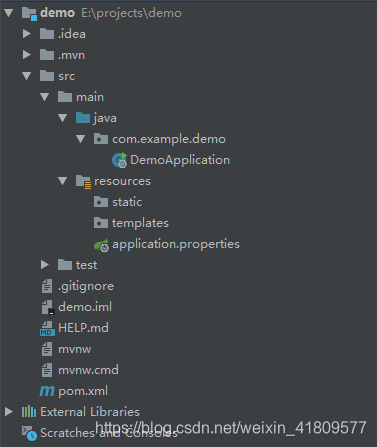
Task: Select the templates folder name
Action: click(140, 223)
